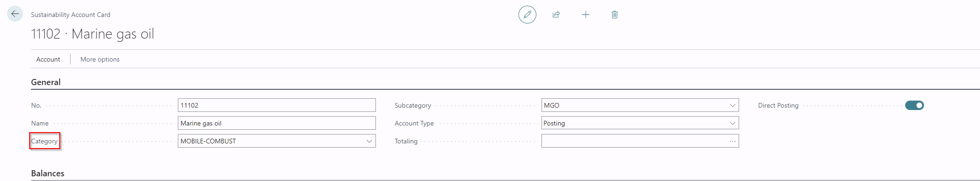Collapse the General section header
Viewport: 980px width, 181px height.
(x=46, y=82)
